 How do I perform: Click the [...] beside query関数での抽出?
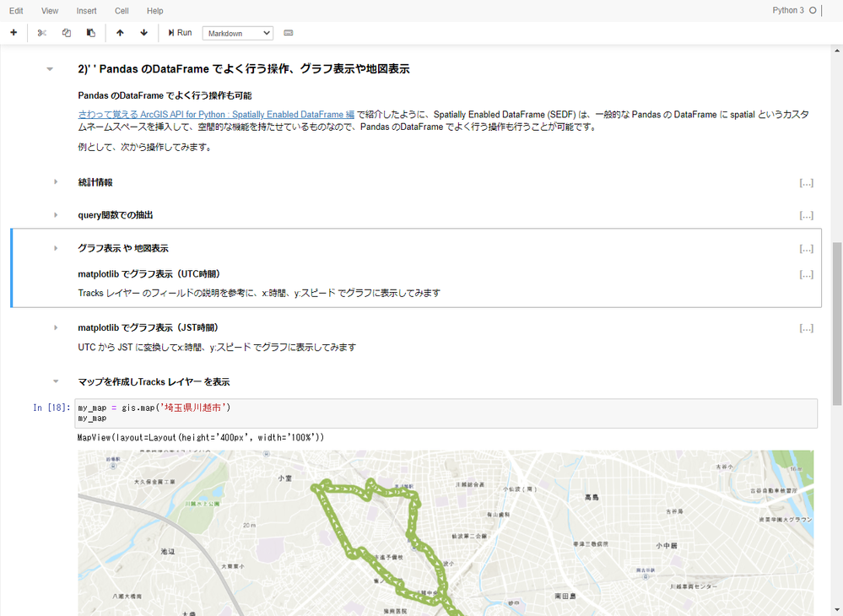click(806, 215)
